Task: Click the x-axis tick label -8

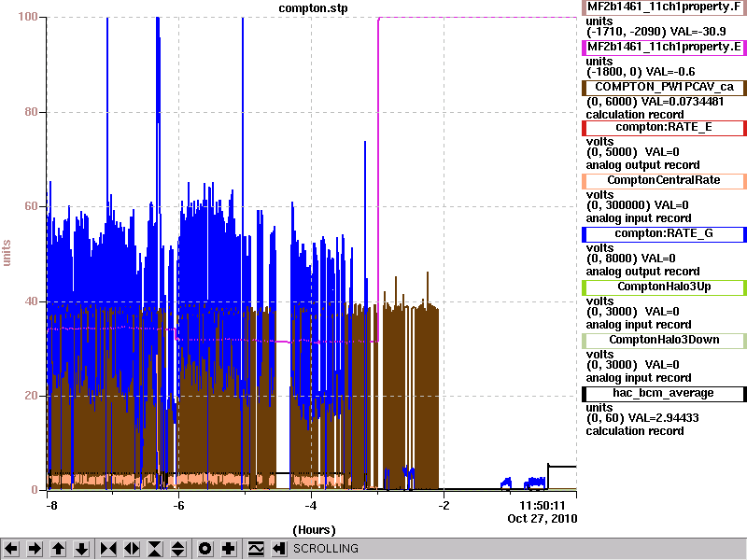Action: (x=51, y=505)
